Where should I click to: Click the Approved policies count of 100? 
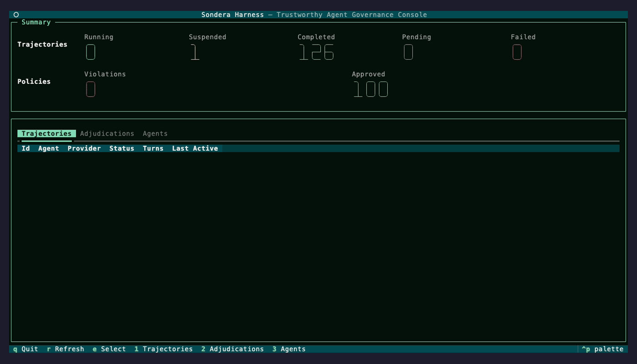click(x=370, y=89)
